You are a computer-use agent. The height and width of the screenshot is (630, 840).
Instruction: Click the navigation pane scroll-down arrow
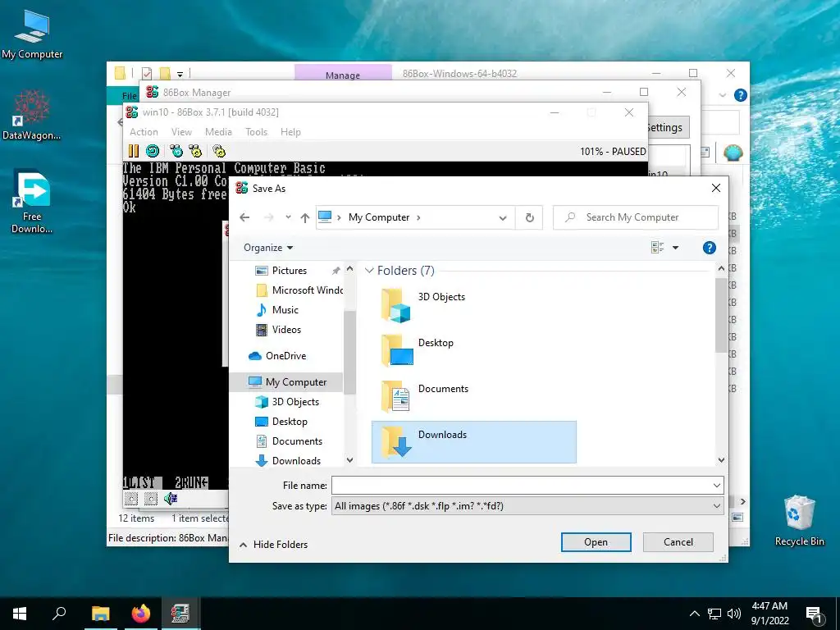(349, 460)
